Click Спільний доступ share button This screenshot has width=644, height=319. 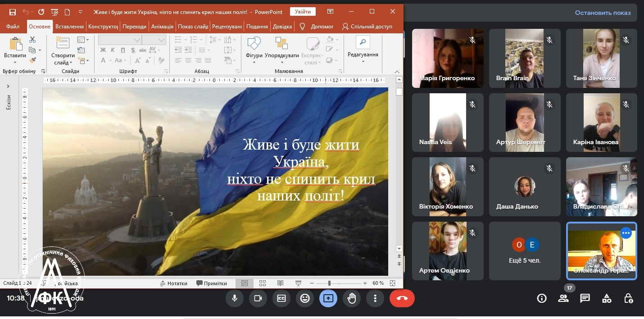click(367, 27)
